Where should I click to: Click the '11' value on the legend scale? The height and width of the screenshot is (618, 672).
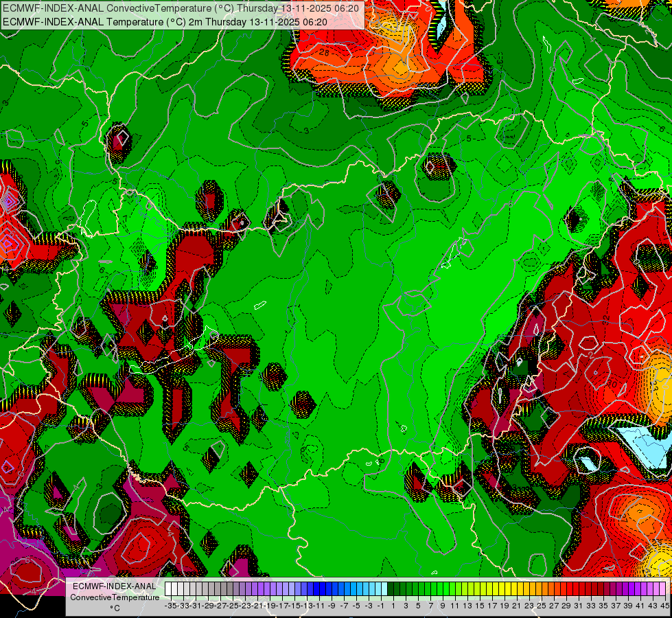455,606
